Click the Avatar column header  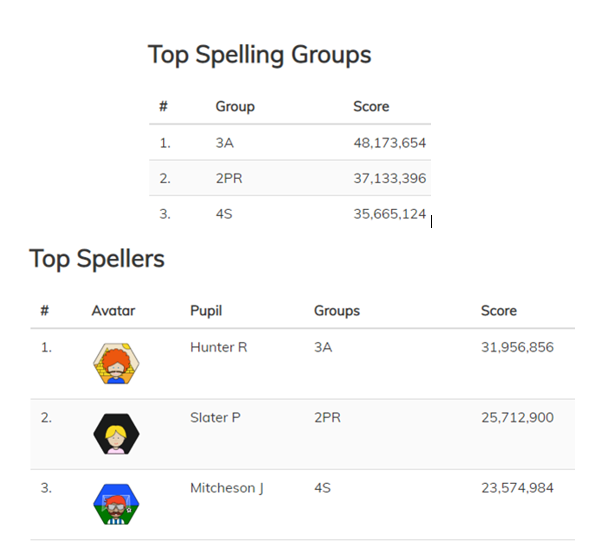click(x=113, y=311)
